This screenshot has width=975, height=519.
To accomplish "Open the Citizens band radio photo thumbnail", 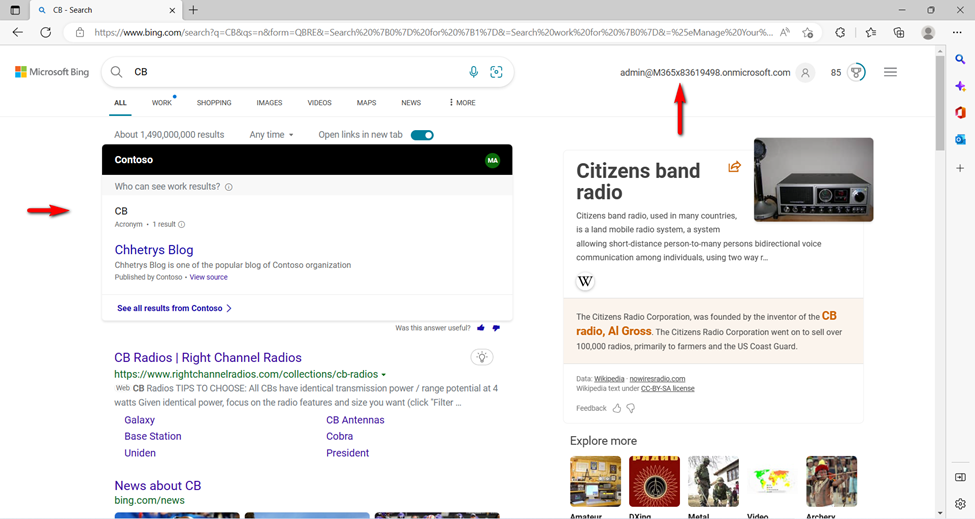I will coord(813,180).
